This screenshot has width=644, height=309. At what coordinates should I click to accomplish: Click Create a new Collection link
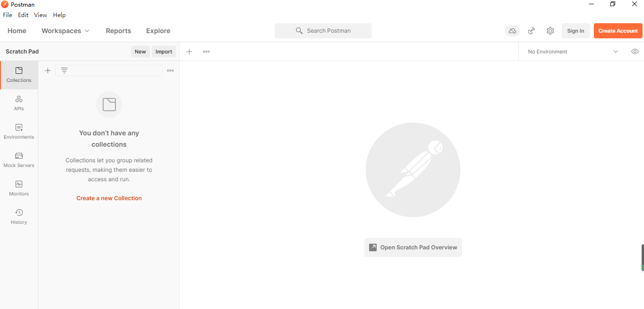(109, 198)
